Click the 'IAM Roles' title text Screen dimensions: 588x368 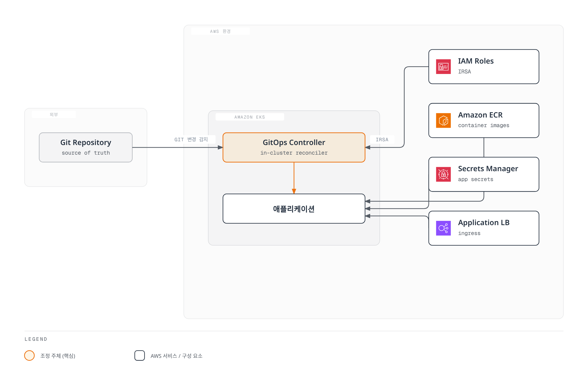pos(476,61)
